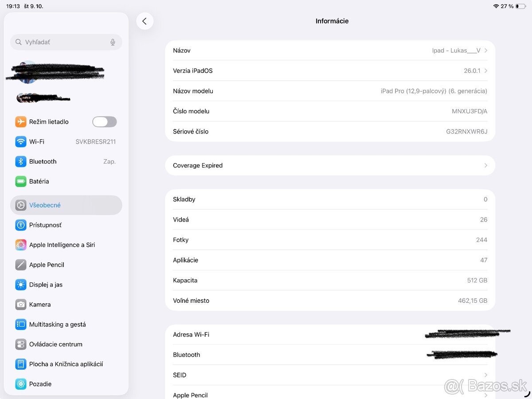This screenshot has width=532, height=399.
Task: Open the SEID disclosure row
Action: coord(330,375)
